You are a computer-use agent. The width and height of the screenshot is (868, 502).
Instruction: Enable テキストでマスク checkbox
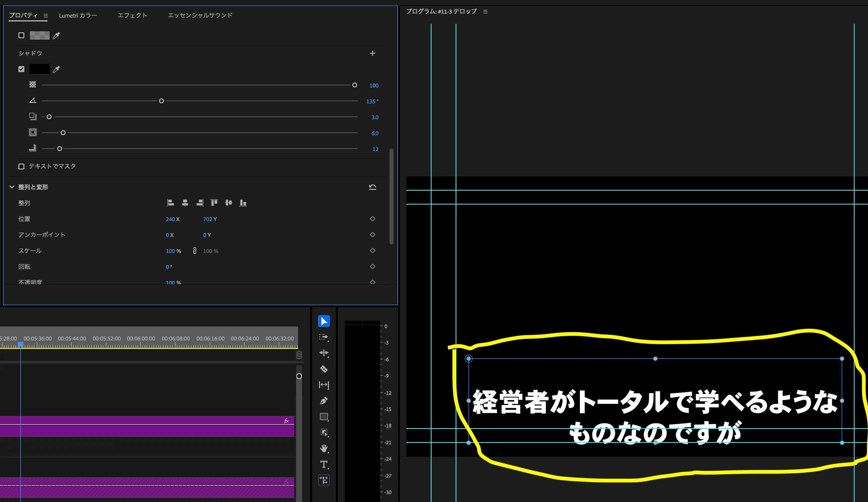click(x=21, y=167)
